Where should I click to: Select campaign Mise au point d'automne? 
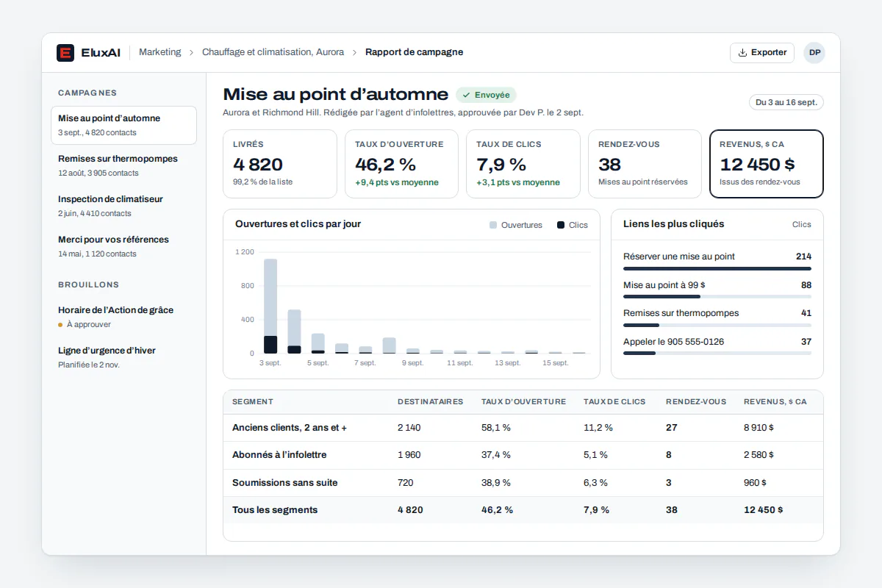pyautogui.click(x=123, y=125)
